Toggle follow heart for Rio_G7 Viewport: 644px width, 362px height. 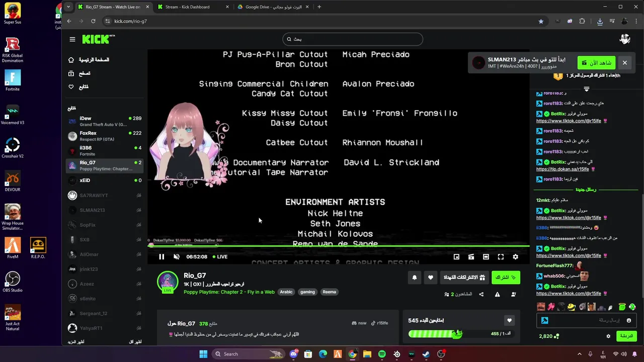pos(430,278)
